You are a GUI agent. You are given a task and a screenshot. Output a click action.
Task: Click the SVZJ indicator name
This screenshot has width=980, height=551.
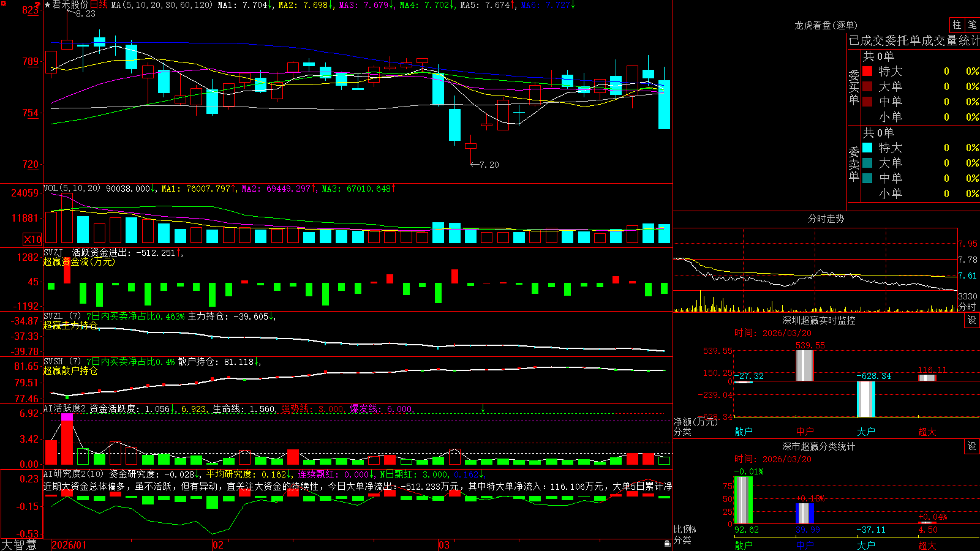(x=53, y=252)
